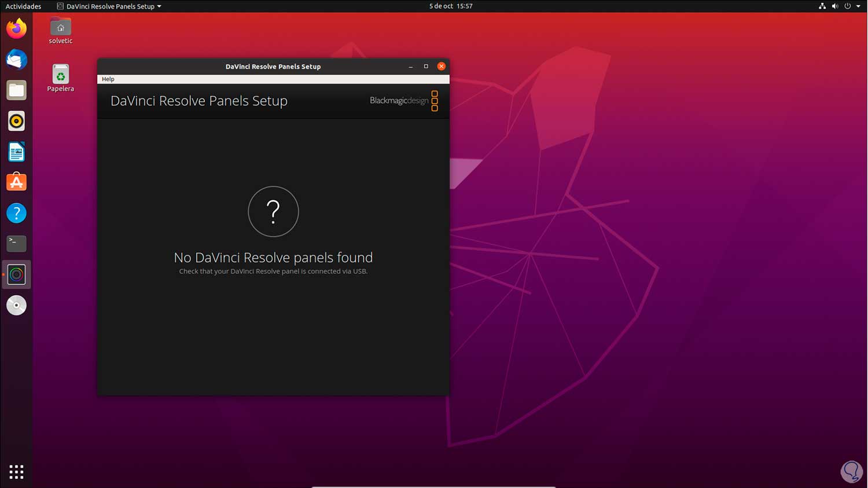This screenshot has width=868, height=488.
Task: Close the DaVinci Resolve Panels Setup window
Action: 442,67
